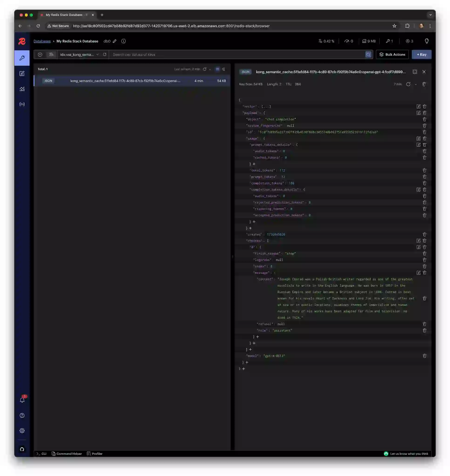Click the + Key button
Screen dimensions: 450x476
pos(421,55)
